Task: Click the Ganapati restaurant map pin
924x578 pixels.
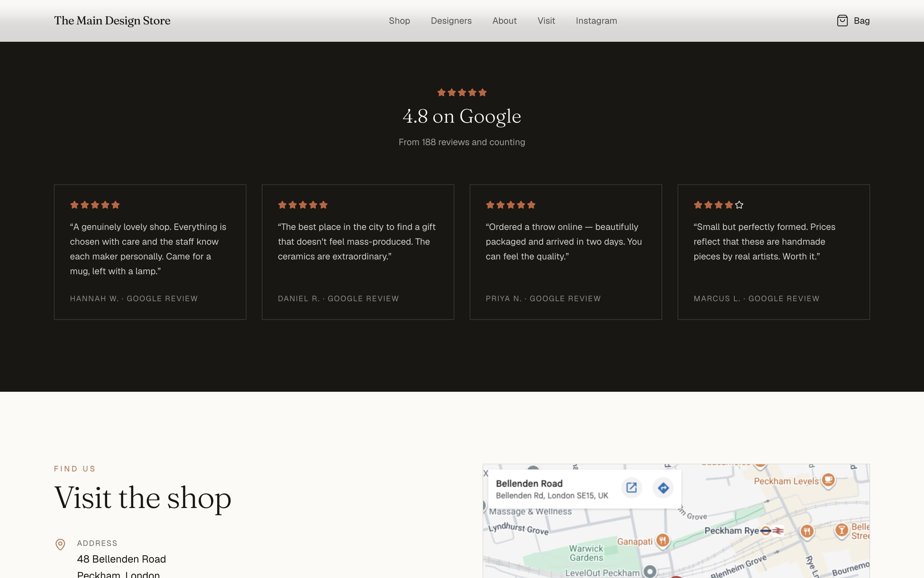Action: [663, 540]
